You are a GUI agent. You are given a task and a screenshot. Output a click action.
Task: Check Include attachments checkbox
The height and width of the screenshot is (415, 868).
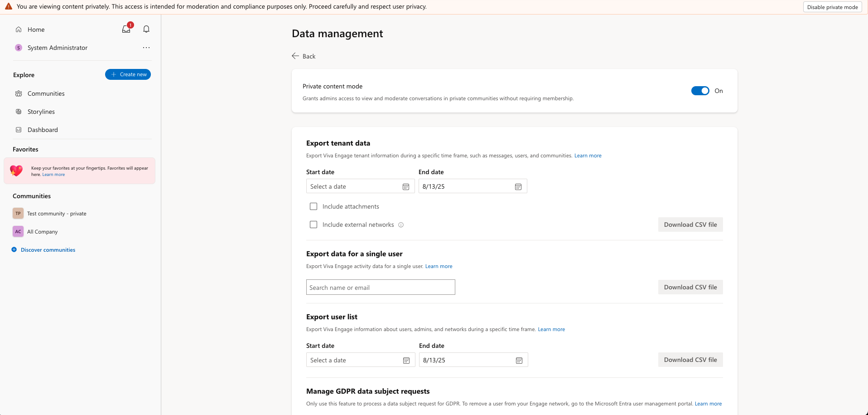313,206
